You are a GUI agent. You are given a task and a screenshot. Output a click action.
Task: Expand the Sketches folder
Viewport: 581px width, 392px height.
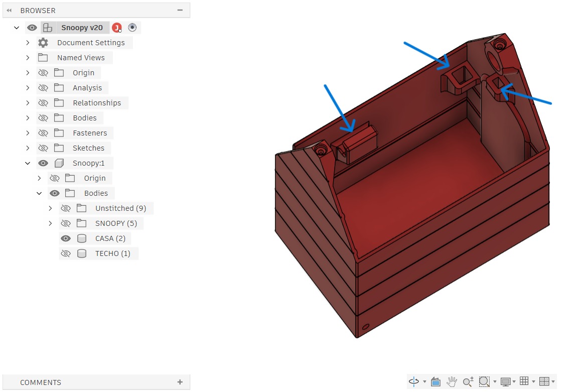point(28,148)
